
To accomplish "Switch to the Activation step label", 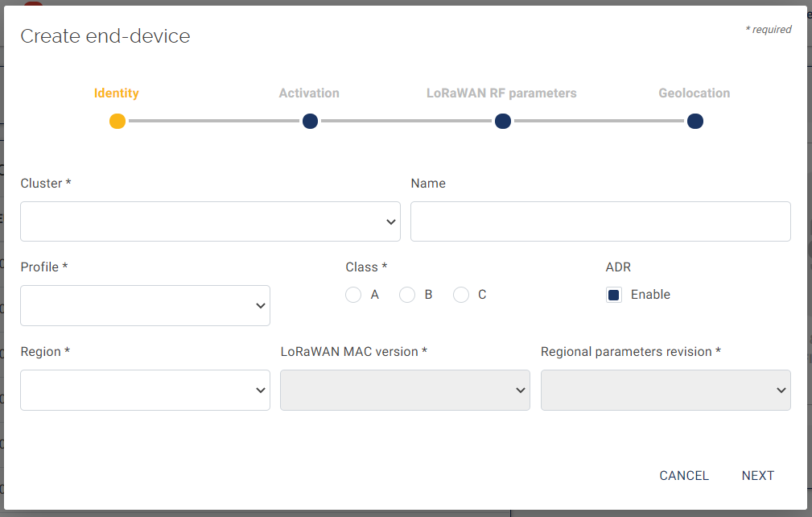I will point(309,93).
